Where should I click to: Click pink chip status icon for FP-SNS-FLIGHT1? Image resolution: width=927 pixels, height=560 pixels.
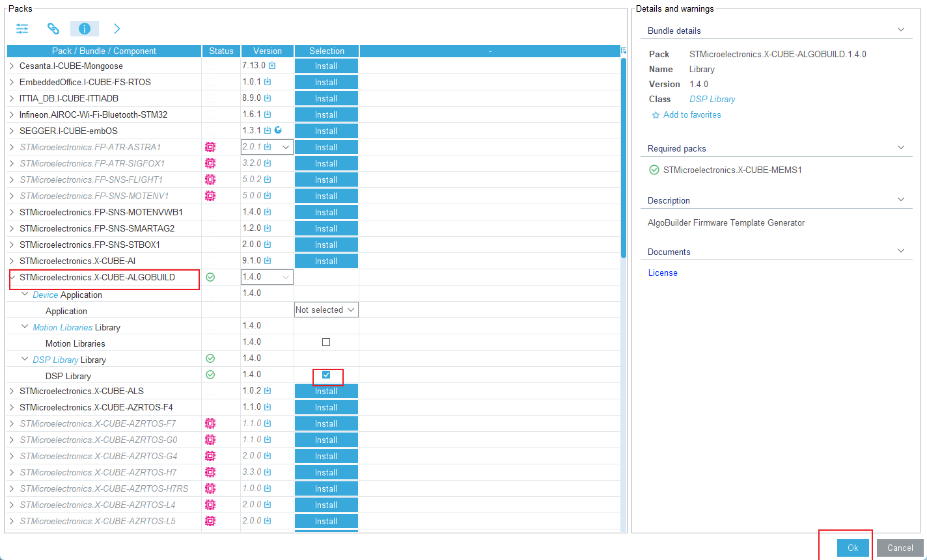[x=210, y=180]
